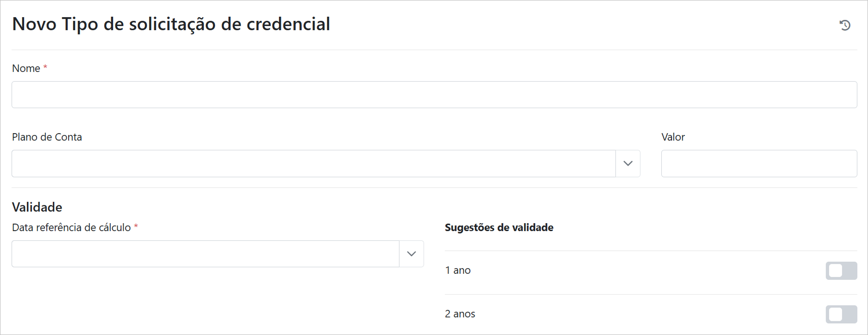Click the "2 anos" suggestion text

pos(460,314)
